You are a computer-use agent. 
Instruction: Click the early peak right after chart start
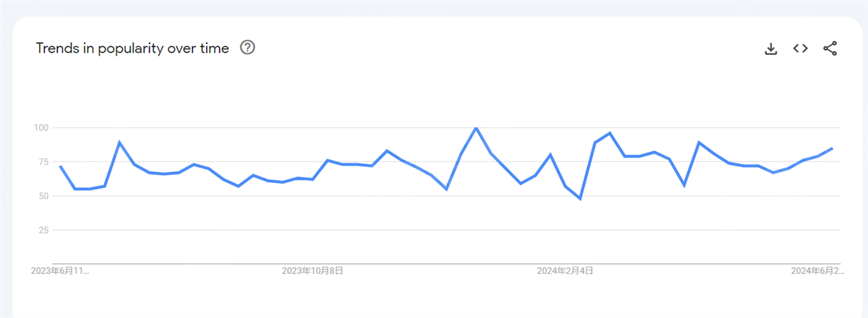(x=119, y=142)
